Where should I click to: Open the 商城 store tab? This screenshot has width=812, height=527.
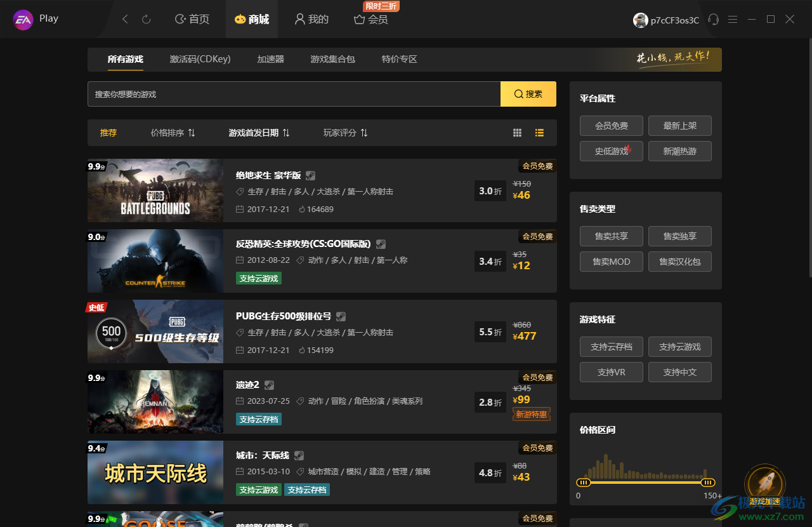(x=252, y=20)
